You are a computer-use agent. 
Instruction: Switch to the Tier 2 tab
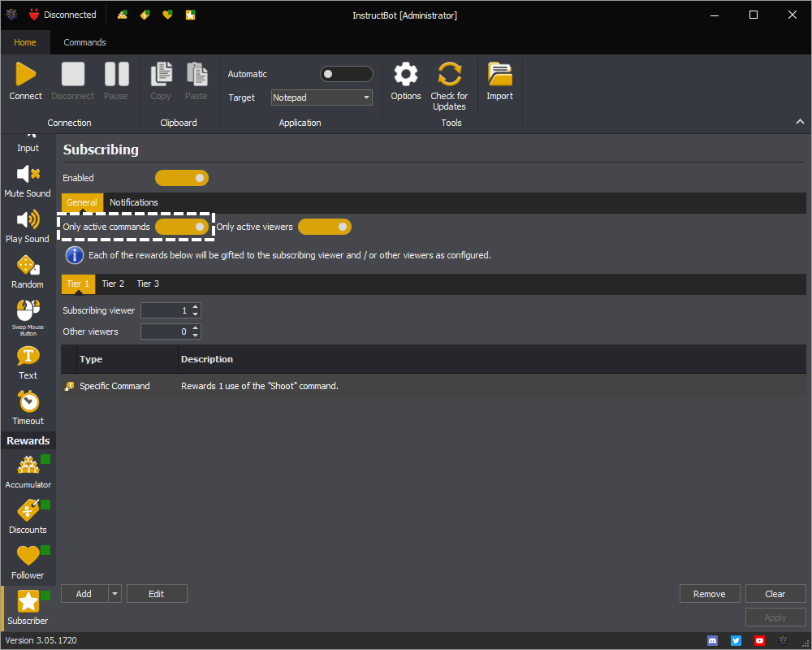point(113,284)
